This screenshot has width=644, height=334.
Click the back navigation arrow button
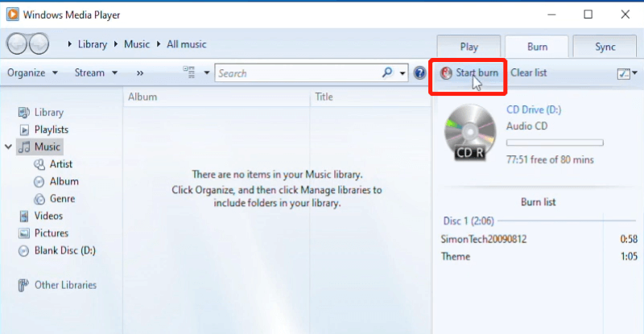[17, 44]
